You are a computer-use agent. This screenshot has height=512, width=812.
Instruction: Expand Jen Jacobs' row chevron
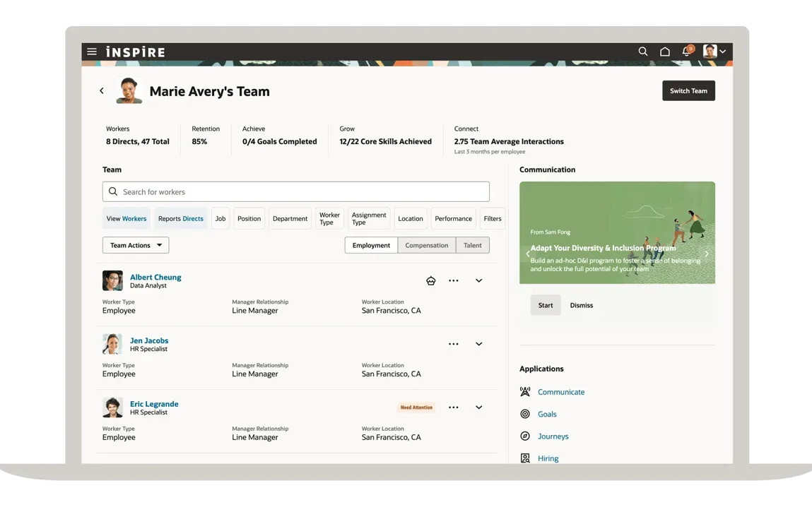(479, 344)
